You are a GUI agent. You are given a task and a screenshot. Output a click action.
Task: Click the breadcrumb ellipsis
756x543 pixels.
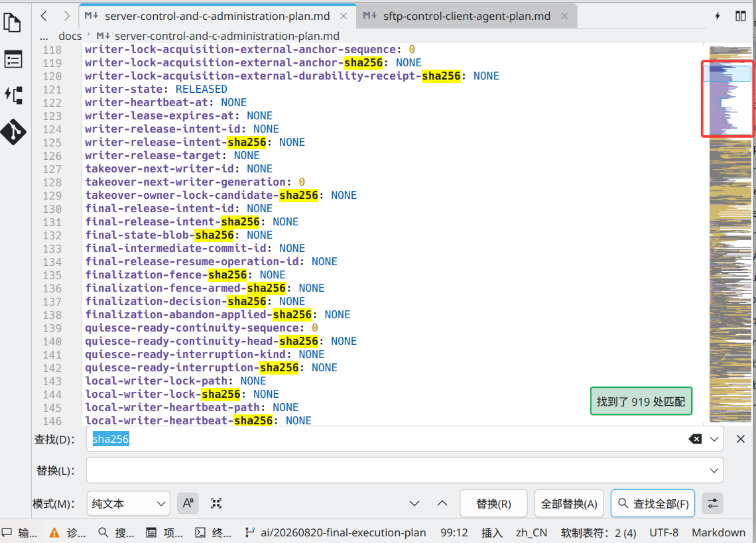pos(44,36)
